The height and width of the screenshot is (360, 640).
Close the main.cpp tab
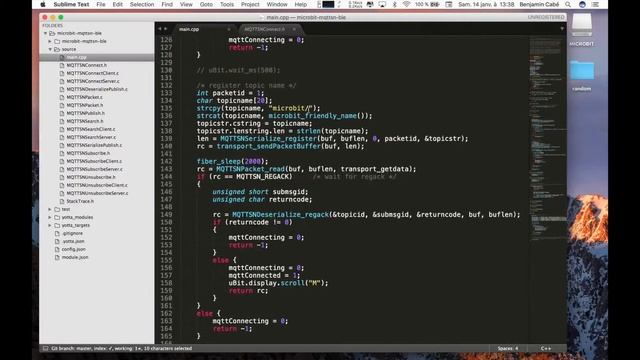pos(229,29)
